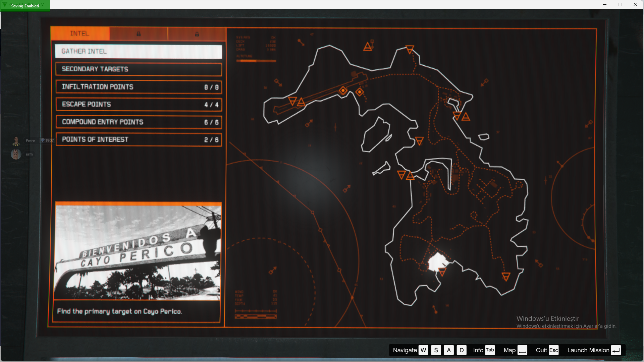Click the first locked padlock tab
The height and width of the screenshot is (362, 644).
pyautogui.click(x=139, y=34)
